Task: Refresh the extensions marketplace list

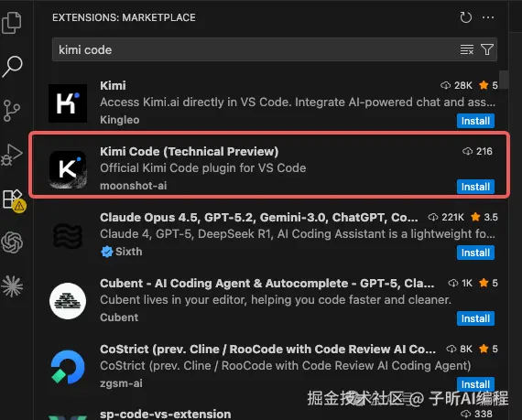Action: (x=466, y=17)
